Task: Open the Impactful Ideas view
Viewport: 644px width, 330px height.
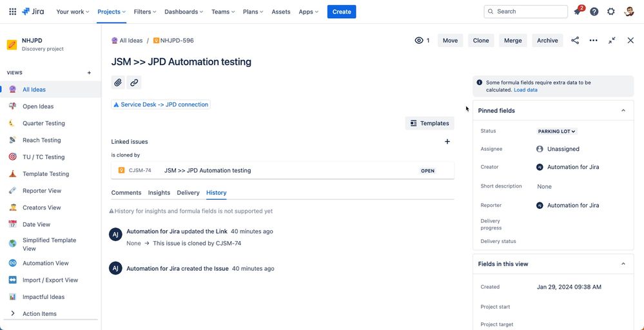Action: (x=50, y=296)
